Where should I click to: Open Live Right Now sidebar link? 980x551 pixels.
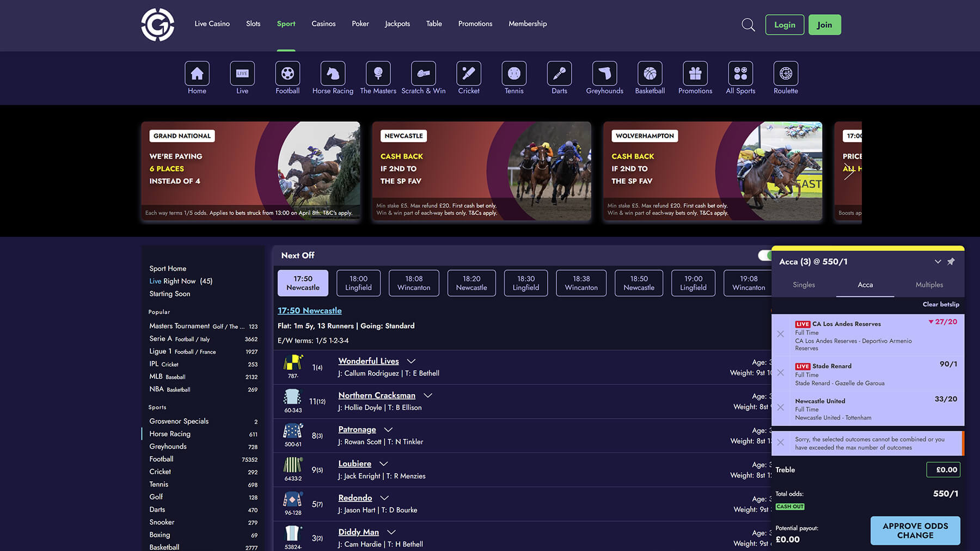pos(181,281)
